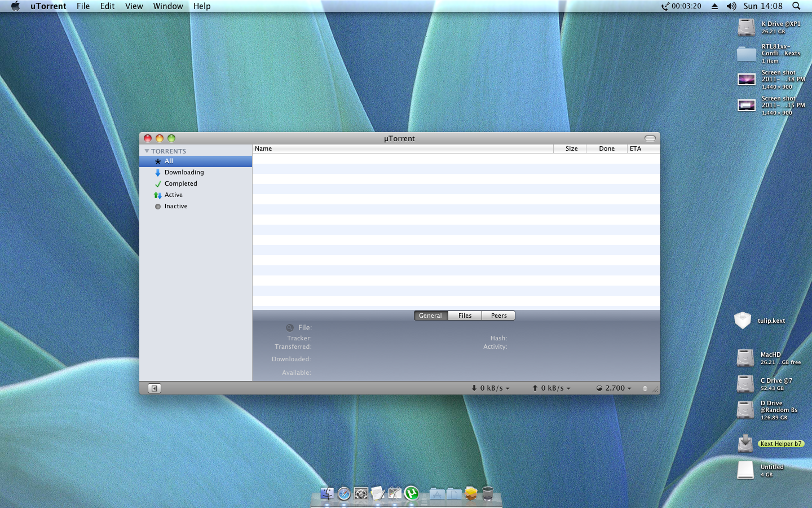Open TextEdit from the Dock
Screen dimensions: 812x508
pos(378,493)
